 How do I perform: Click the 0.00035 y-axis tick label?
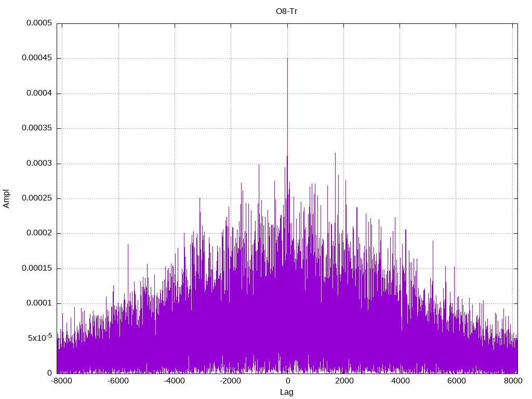[37, 128]
